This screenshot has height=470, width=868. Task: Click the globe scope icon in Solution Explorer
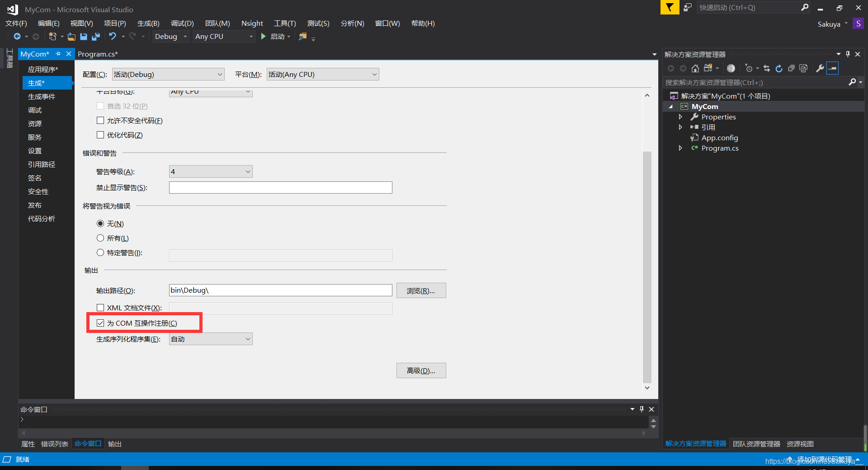tap(731, 68)
